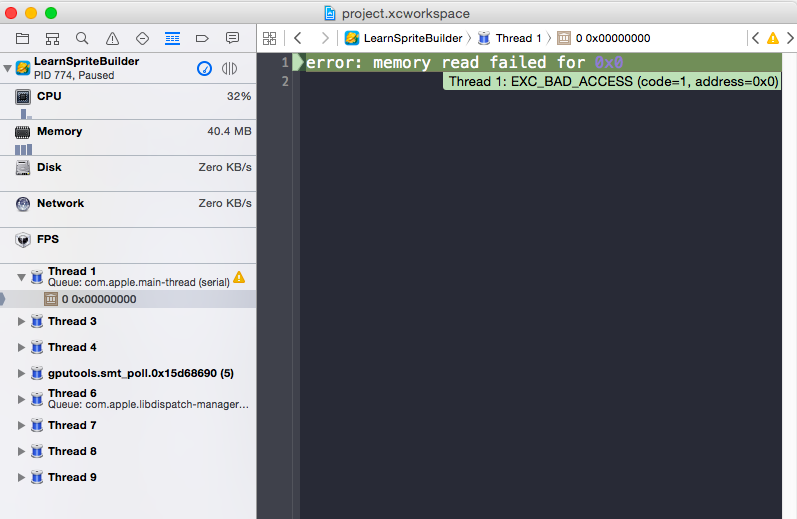Select Thread 3 row

[128, 321]
